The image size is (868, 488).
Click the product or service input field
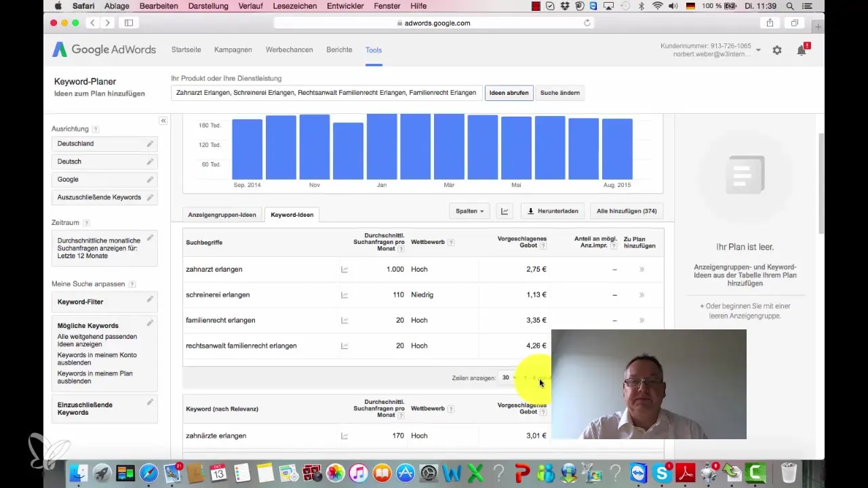coord(326,93)
